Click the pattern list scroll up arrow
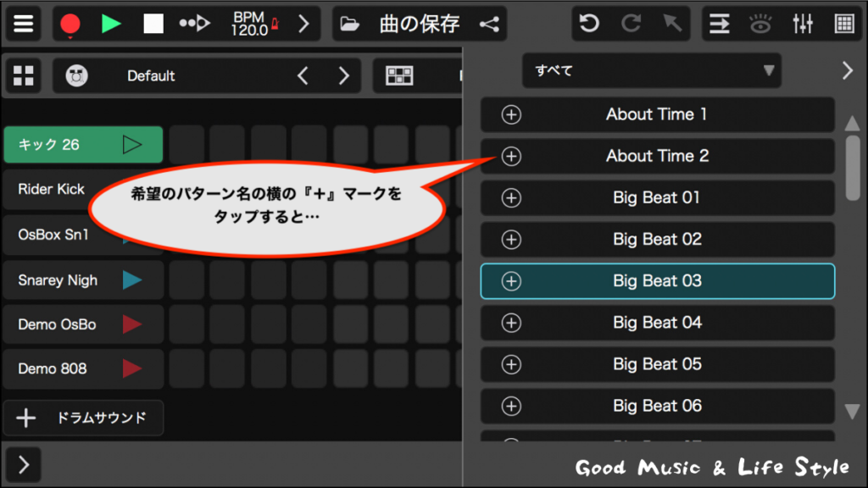This screenshot has height=488, width=868. [853, 123]
